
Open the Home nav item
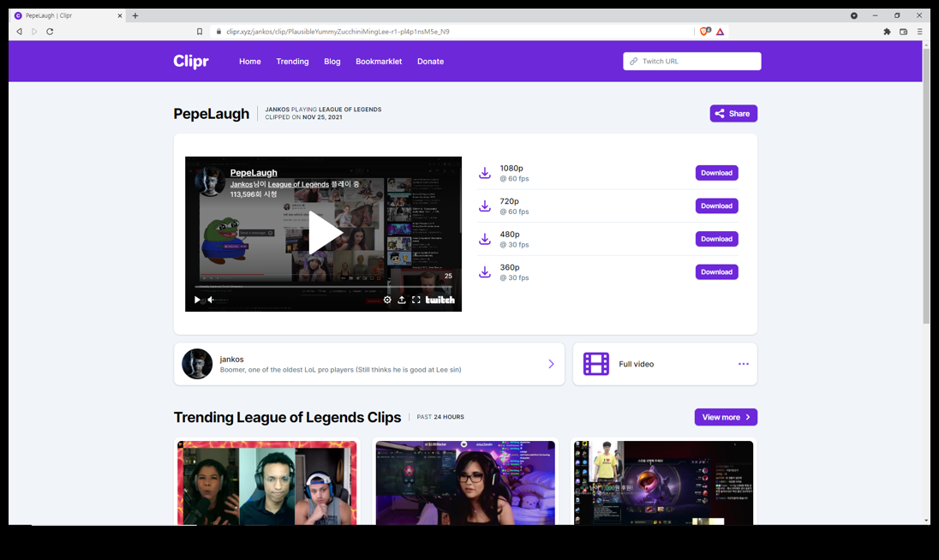[249, 61]
